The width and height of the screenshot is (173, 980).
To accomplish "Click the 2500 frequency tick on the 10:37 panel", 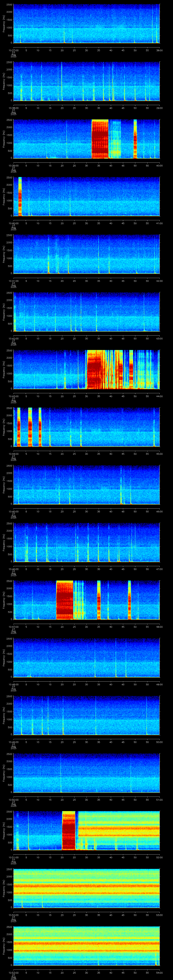I will coord(9,5).
